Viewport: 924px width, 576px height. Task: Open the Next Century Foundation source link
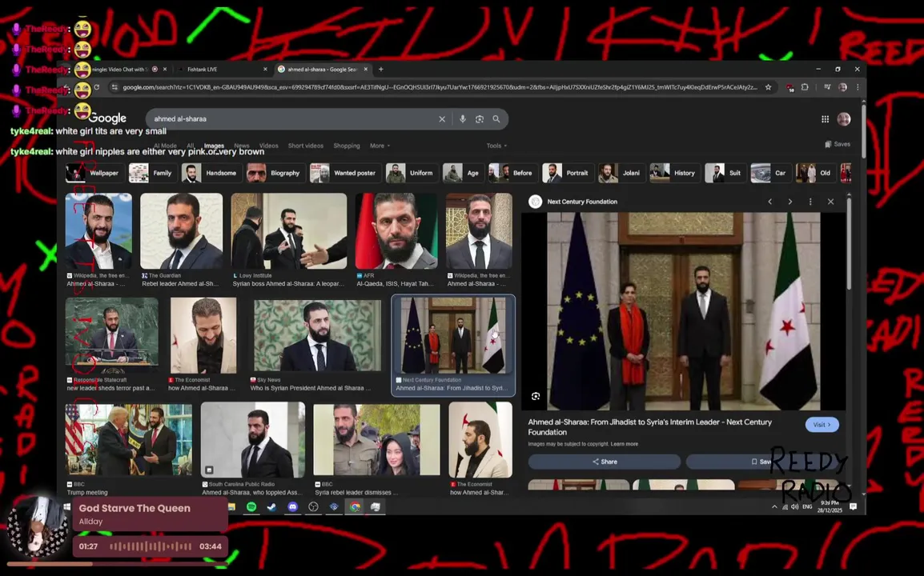point(582,202)
